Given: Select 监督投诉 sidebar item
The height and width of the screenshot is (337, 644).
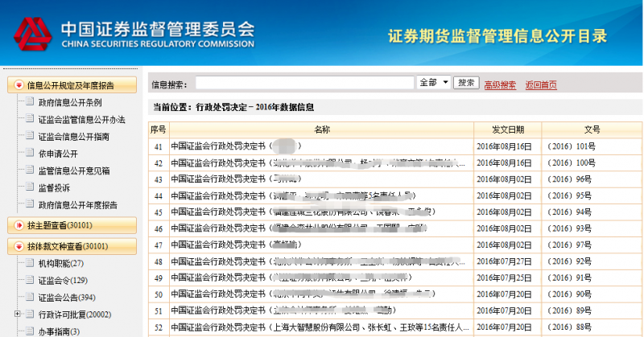Looking at the screenshot, I should [x=54, y=188].
